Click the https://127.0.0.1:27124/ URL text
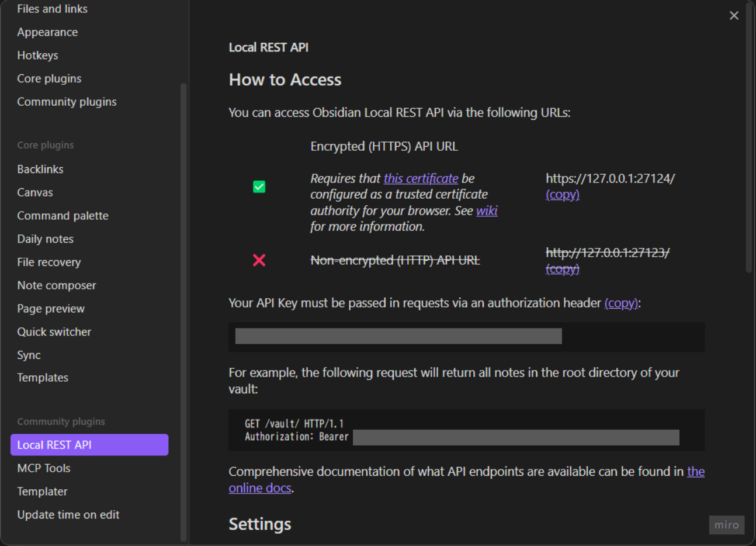The image size is (756, 546). point(611,178)
